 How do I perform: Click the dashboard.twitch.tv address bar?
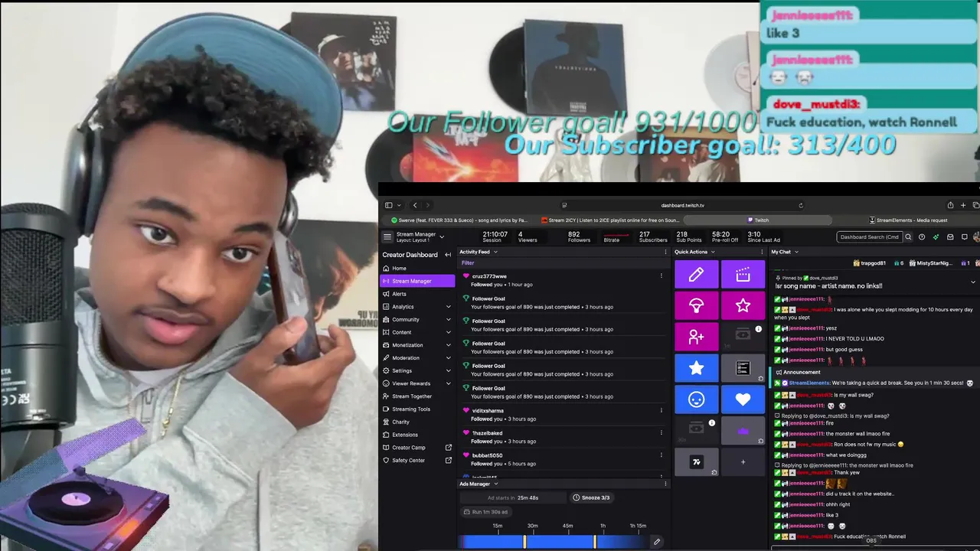pos(682,205)
